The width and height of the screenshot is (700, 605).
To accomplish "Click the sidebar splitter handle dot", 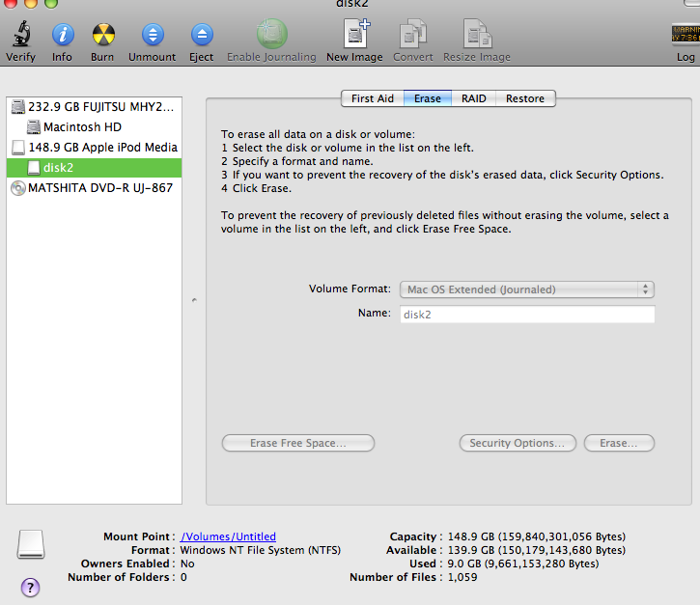I will (194, 300).
